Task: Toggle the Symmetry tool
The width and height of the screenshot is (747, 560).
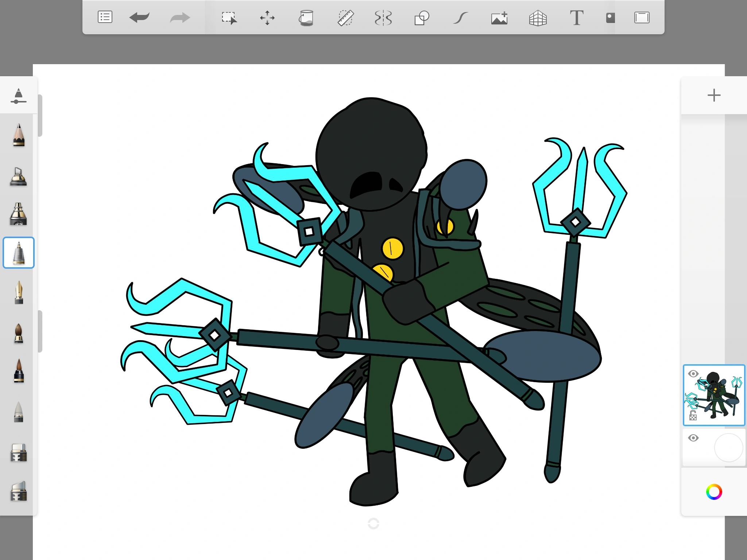Action: click(383, 17)
